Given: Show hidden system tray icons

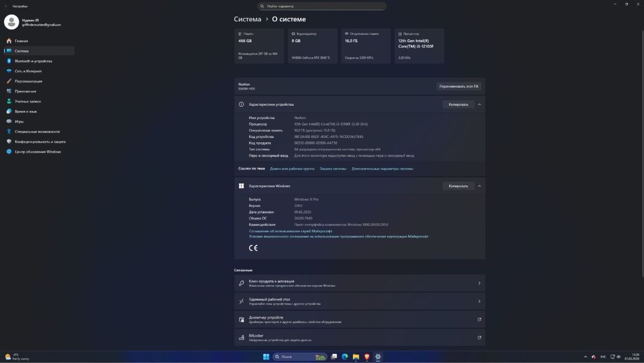Looking at the screenshot, I should [585, 357].
